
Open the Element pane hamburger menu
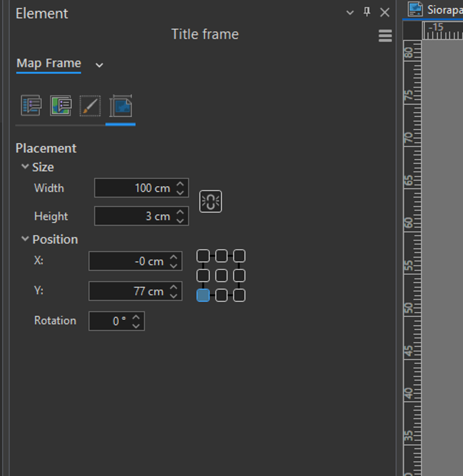385,36
